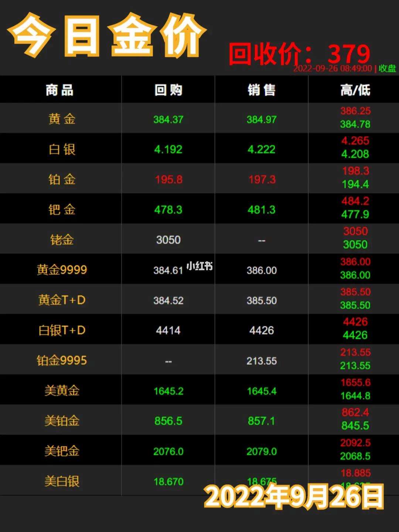Click the 商品 column header
Viewport: 399px width, 532px height.
click(59, 90)
